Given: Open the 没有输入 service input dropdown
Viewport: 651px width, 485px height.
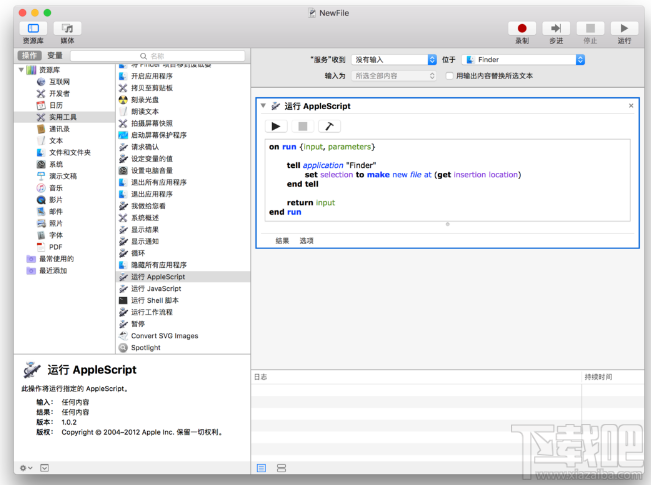Looking at the screenshot, I should pos(394,60).
